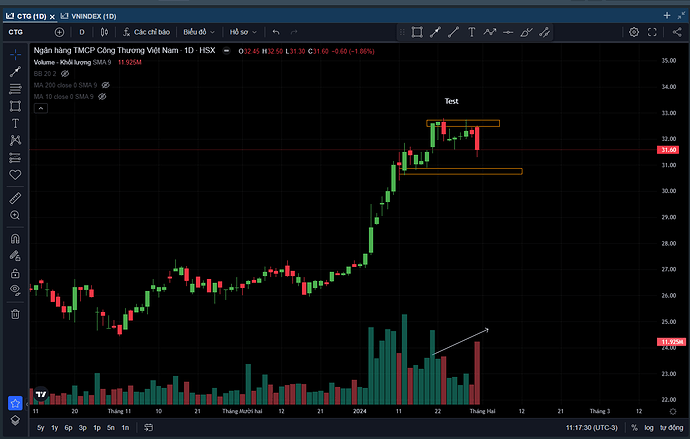The image size is (690, 439).
Task: Select the rectangle tool in floating drawing toolbar
Action: [x=417, y=32]
